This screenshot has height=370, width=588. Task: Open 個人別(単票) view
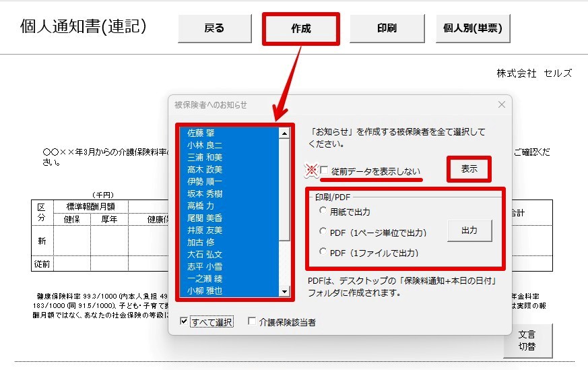473,28
